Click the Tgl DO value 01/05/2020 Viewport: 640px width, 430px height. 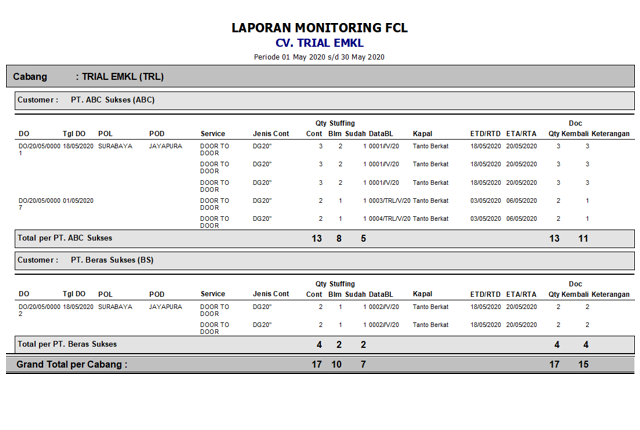(78, 201)
